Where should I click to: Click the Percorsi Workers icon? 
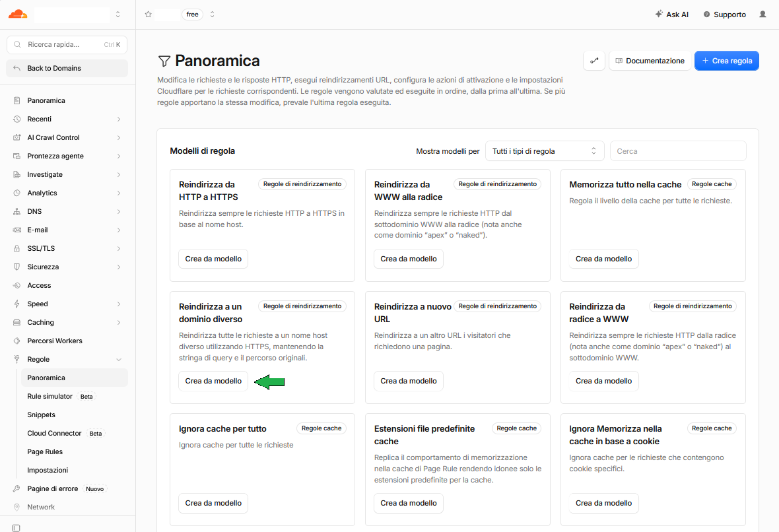(x=17, y=341)
